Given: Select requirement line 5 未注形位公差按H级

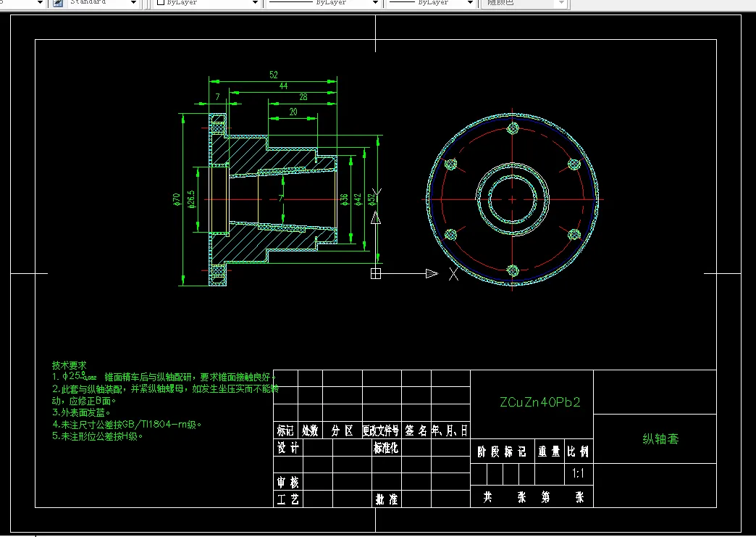Looking at the screenshot, I should click(97, 436).
